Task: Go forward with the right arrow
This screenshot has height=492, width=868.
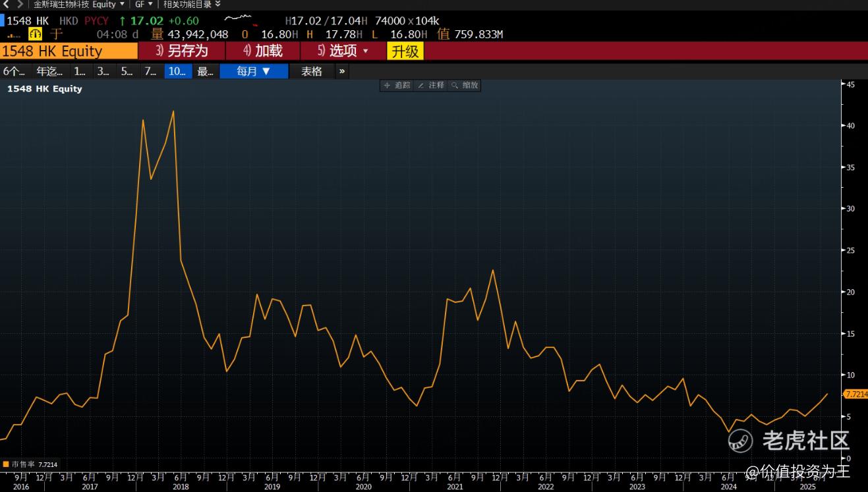Action: [x=20, y=4]
